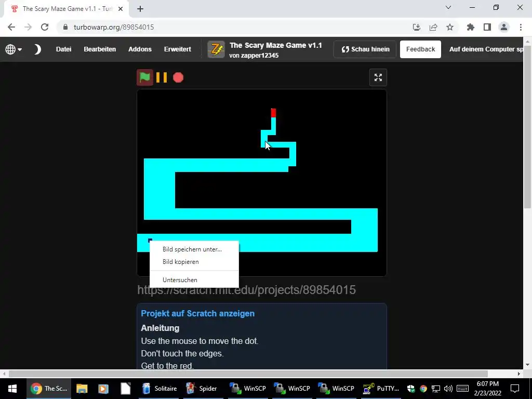Click the zapper12345 project author avatar
Viewport: 532px width, 399px height.
(x=216, y=49)
